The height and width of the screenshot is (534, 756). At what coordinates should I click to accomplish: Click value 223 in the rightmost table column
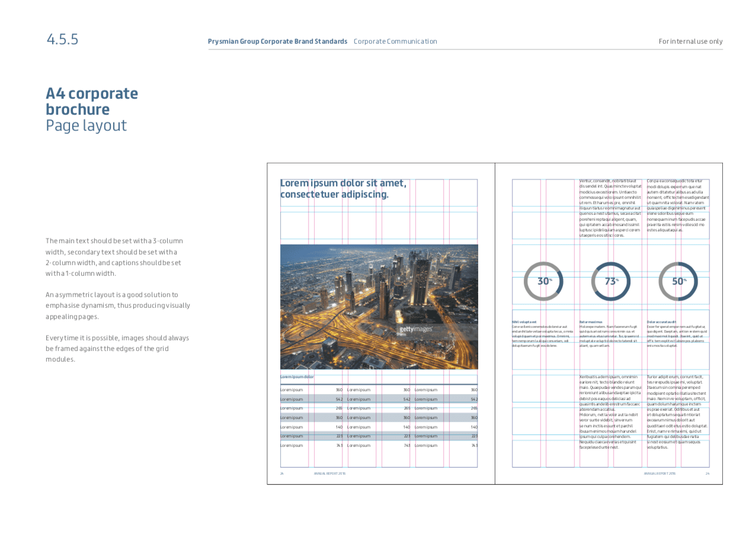pyautogui.click(x=474, y=436)
